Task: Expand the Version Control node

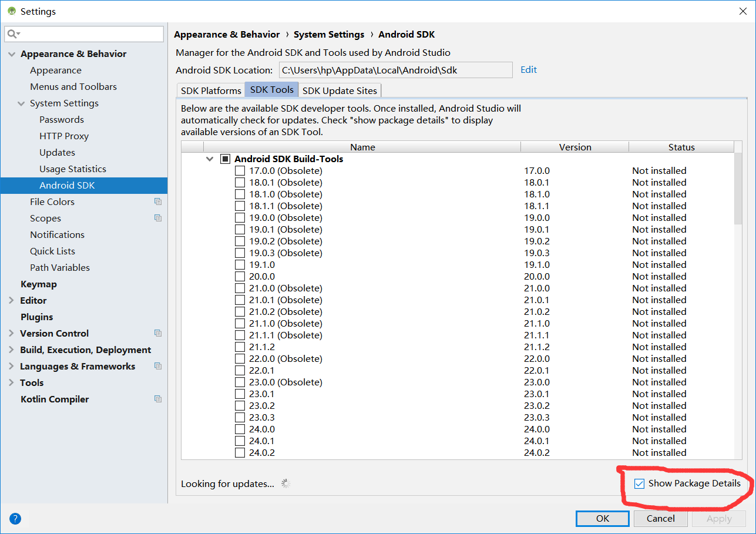Action: pos(12,333)
